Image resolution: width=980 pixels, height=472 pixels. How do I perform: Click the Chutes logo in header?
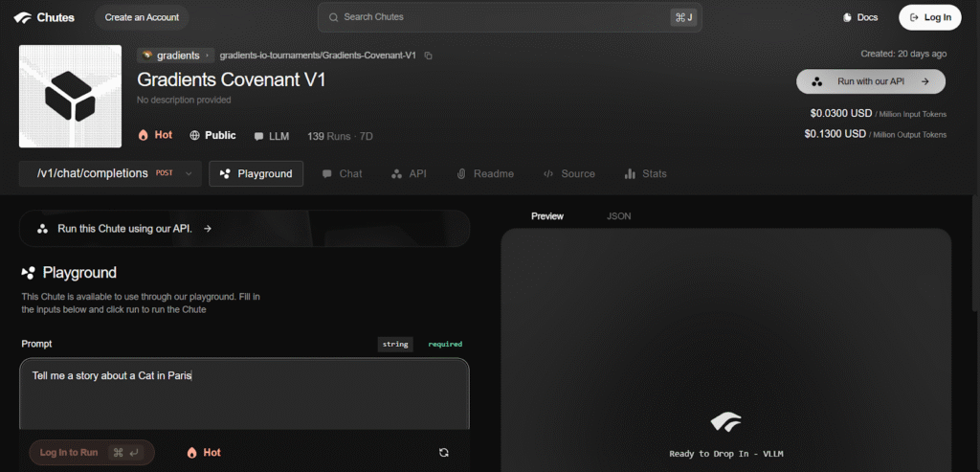pyautogui.click(x=44, y=17)
